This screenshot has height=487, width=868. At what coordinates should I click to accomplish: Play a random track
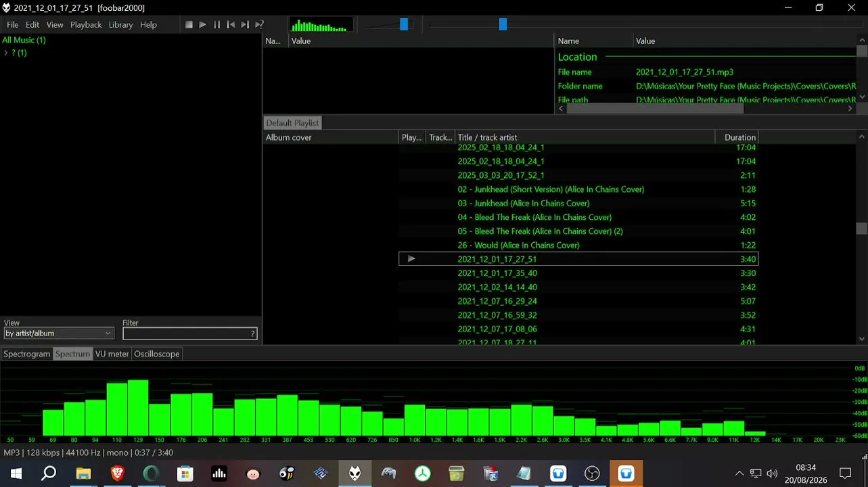(259, 24)
